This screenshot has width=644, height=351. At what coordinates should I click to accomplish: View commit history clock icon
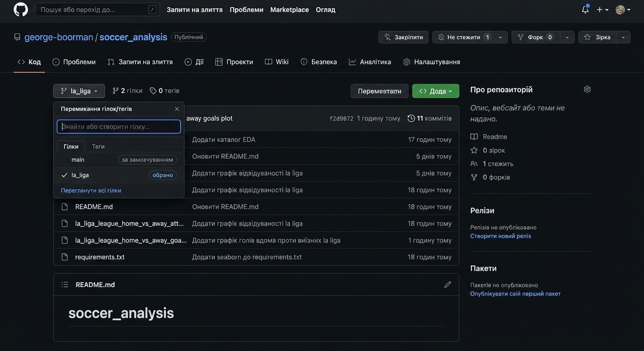click(411, 118)
